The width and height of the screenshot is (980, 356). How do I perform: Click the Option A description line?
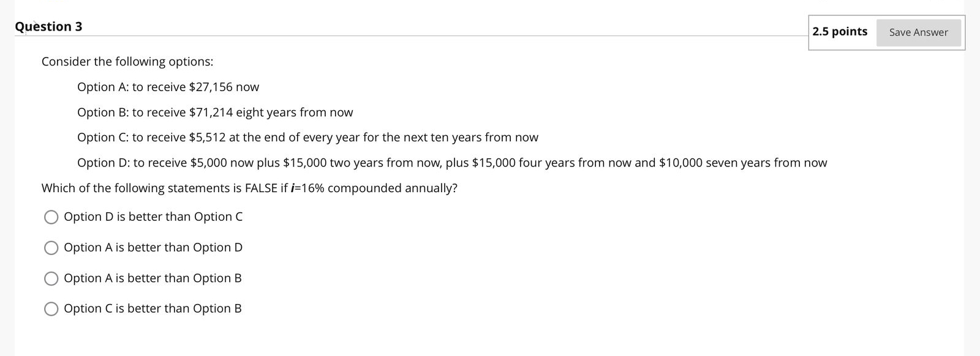point(168,87)
